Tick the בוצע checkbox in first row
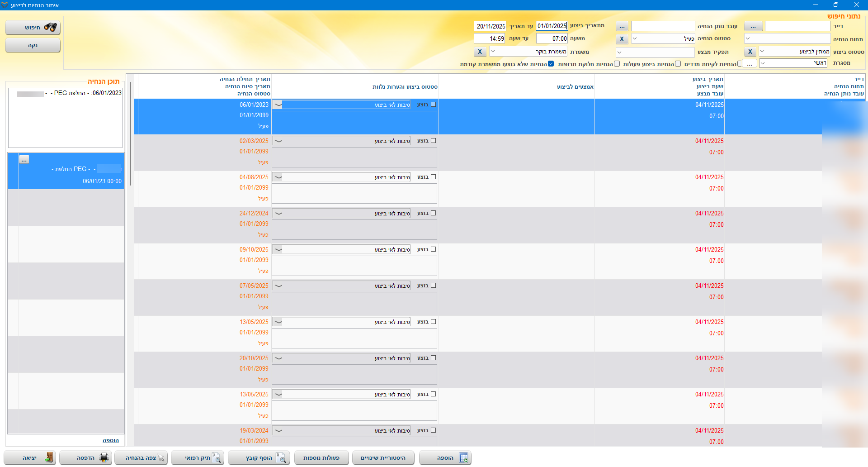This screenshot has height=467, width=868. coord(433,105)
